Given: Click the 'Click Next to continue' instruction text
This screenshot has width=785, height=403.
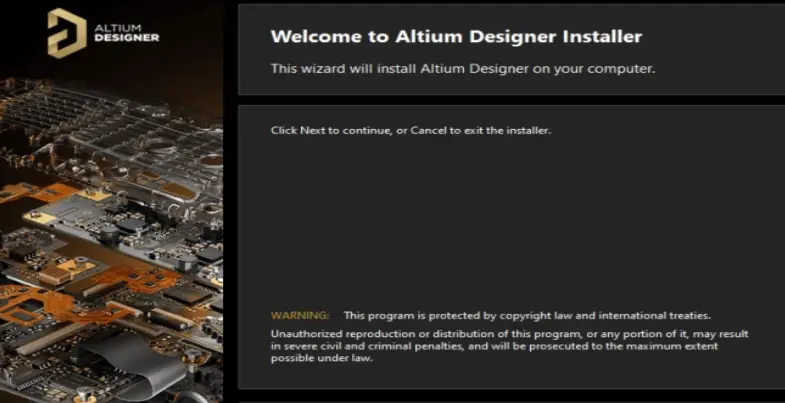Looking at the screenshot, I should [x=411, y=131].
